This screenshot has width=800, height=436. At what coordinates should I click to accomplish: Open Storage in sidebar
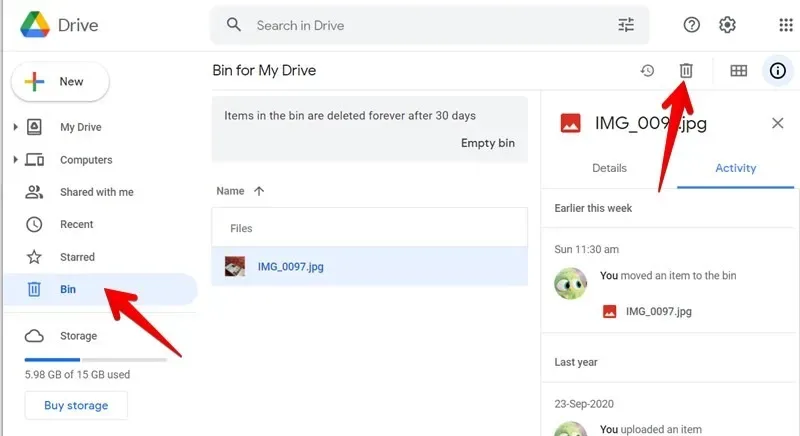tap(79, 336)
